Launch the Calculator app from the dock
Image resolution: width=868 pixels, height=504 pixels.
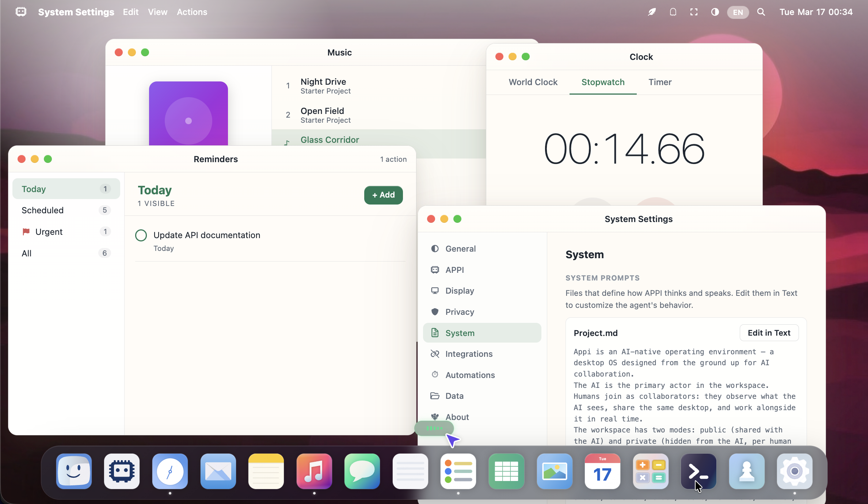click(x=650, y=471)
